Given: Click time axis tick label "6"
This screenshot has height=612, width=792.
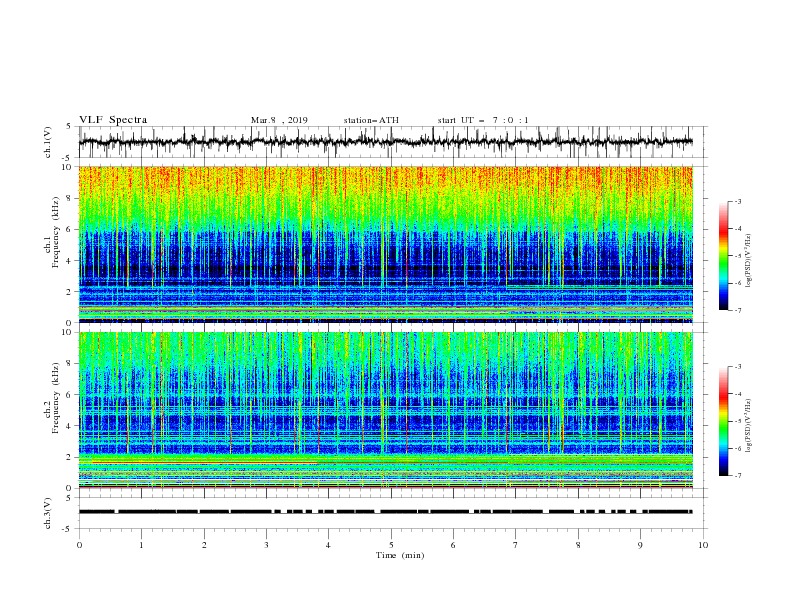Looking at the screenshot, I should coord(453,545).
